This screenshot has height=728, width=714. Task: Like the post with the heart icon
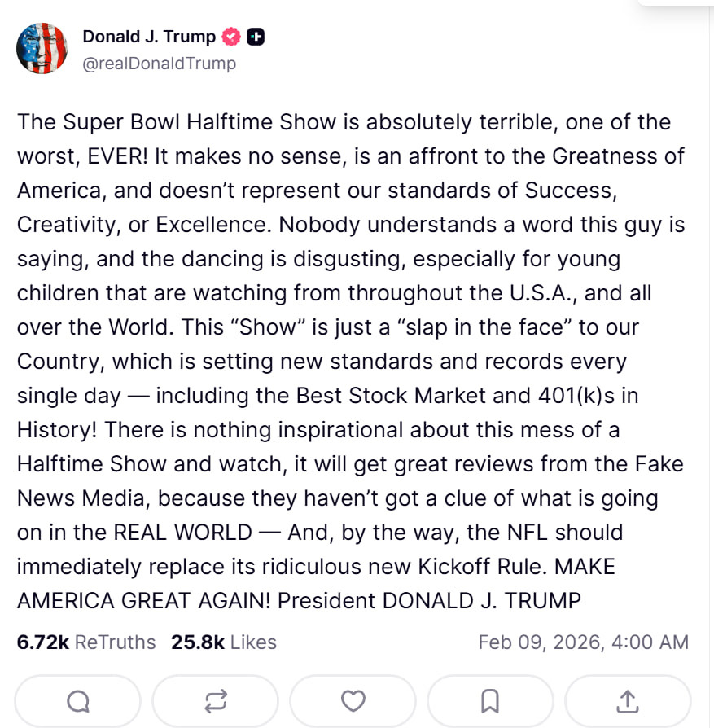click(x=353, y=701)
